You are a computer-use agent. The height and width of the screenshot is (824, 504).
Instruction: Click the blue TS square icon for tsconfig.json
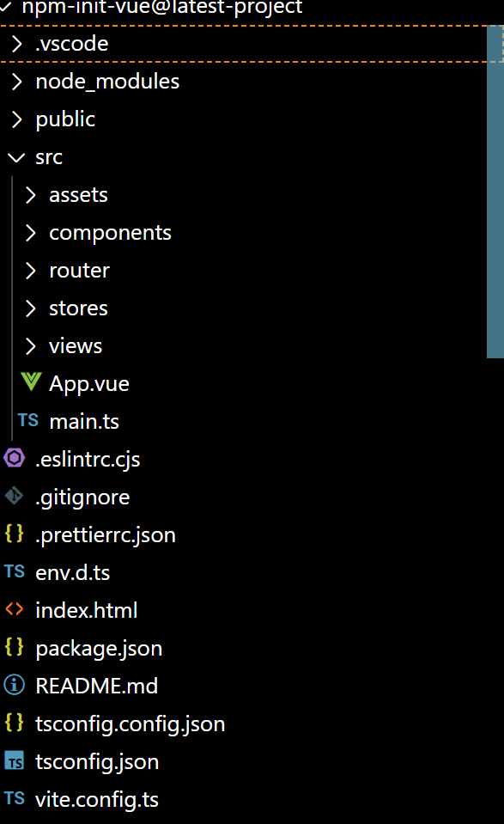pyautogui.click(x=15, y=760)
